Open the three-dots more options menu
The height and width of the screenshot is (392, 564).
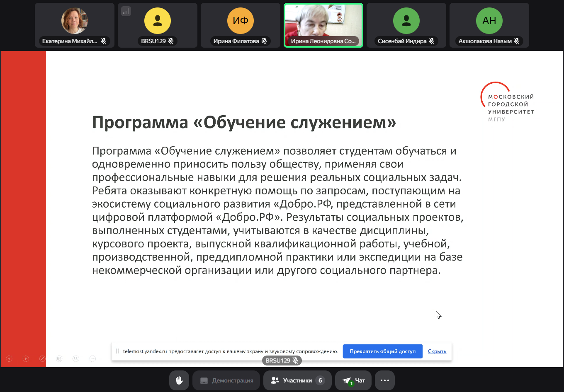pos(385,380)
